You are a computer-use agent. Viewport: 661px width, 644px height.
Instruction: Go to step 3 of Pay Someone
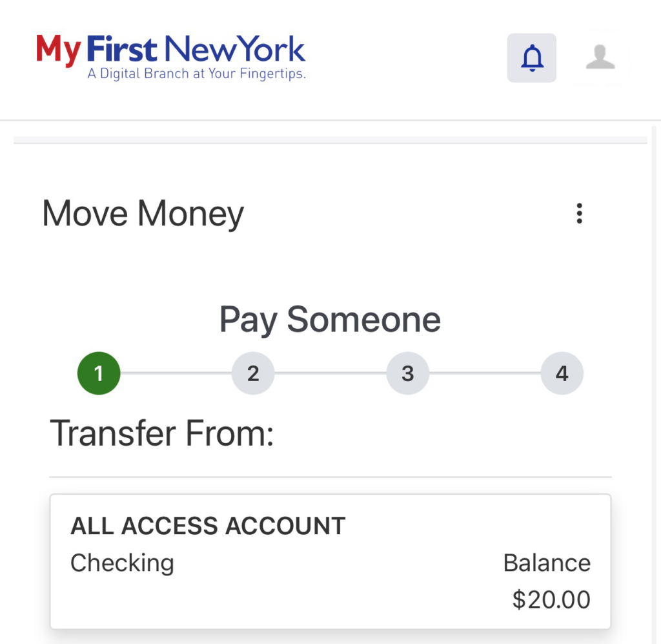coord(407,373)
